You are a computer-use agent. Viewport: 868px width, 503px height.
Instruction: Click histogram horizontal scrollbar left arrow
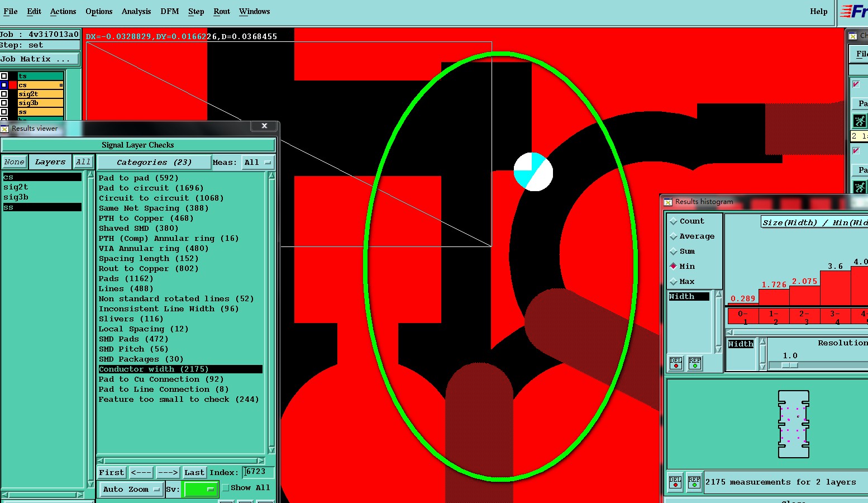coord(729,332)
